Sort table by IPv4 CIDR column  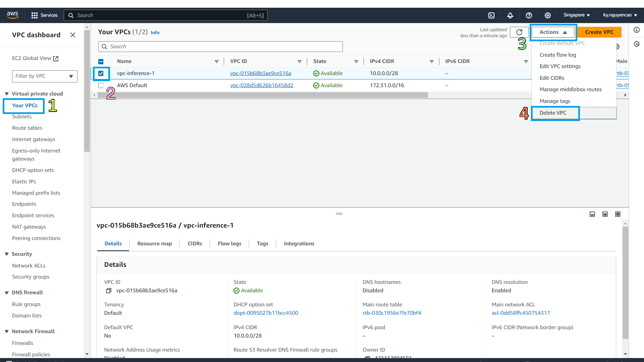click(x=432, y=61)
